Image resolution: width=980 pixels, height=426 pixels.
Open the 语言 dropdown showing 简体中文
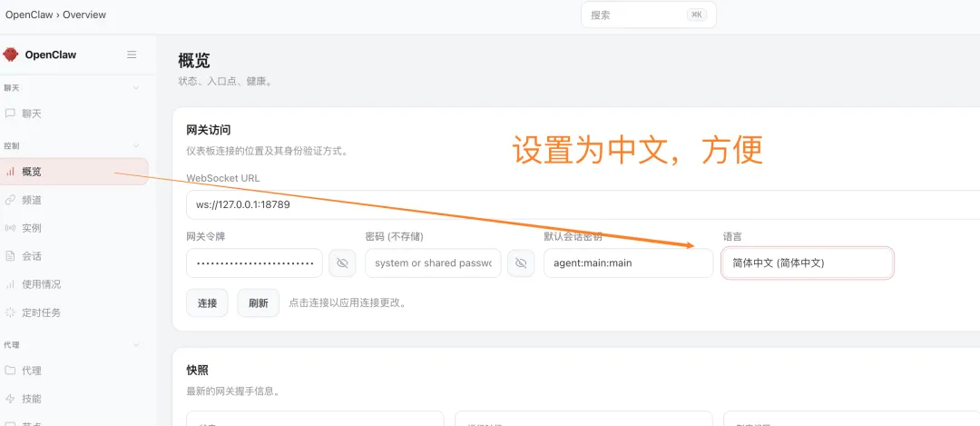point(808,263)
